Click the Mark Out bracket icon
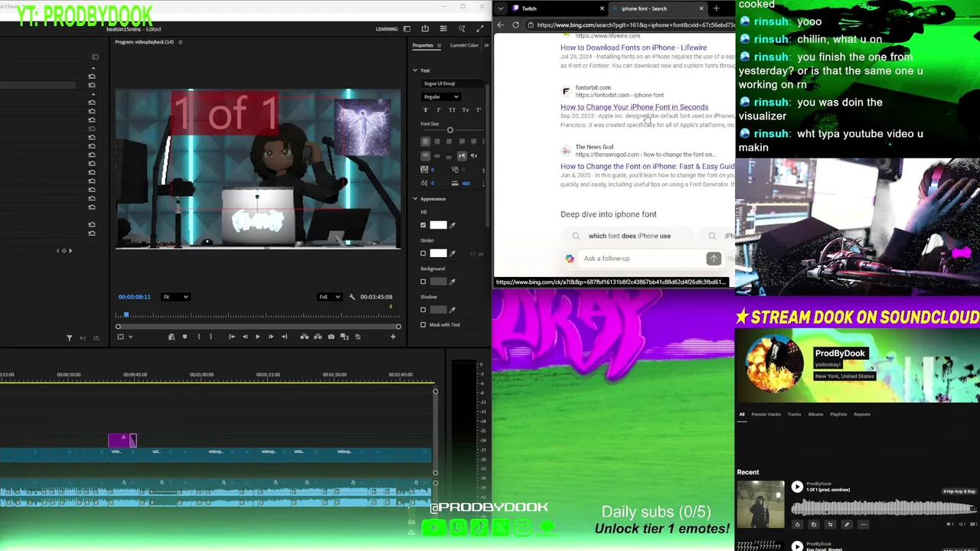The image size is (980, 551). 211,337
